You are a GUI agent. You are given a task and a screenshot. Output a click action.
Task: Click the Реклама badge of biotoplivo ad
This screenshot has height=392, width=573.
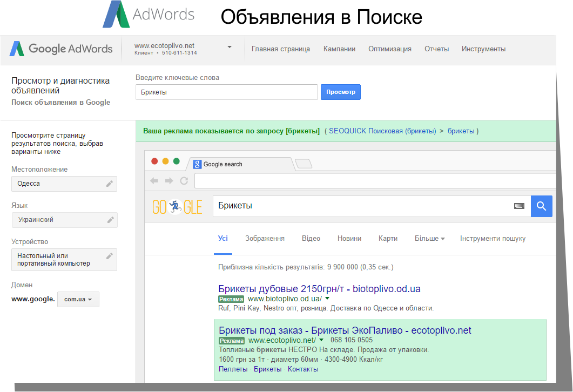click(231, 299)
